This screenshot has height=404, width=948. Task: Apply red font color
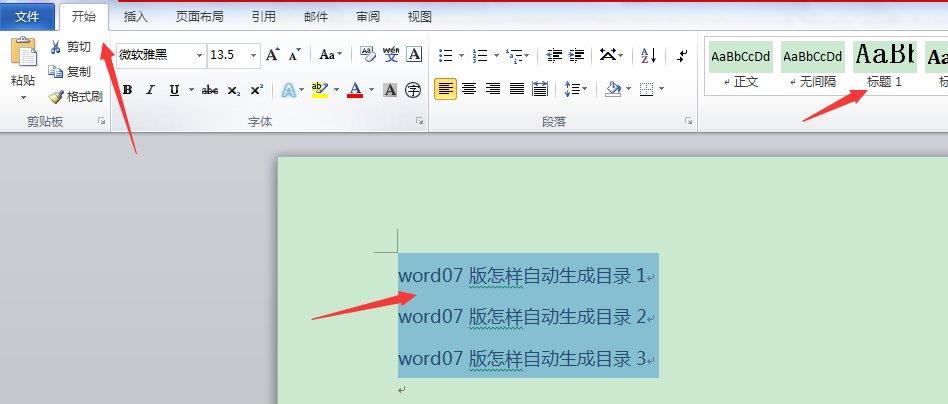[356, 90]
